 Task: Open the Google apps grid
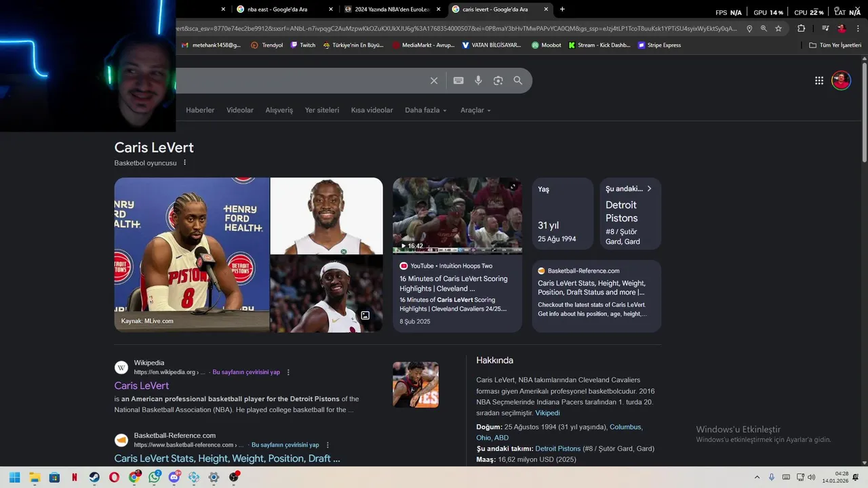click(819, 81)
